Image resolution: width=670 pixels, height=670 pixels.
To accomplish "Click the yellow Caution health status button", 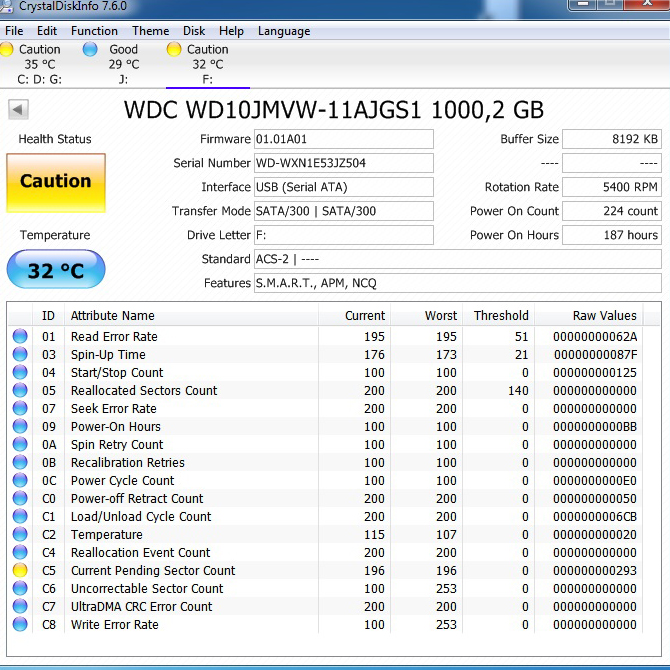I will [x=56, y=183].
